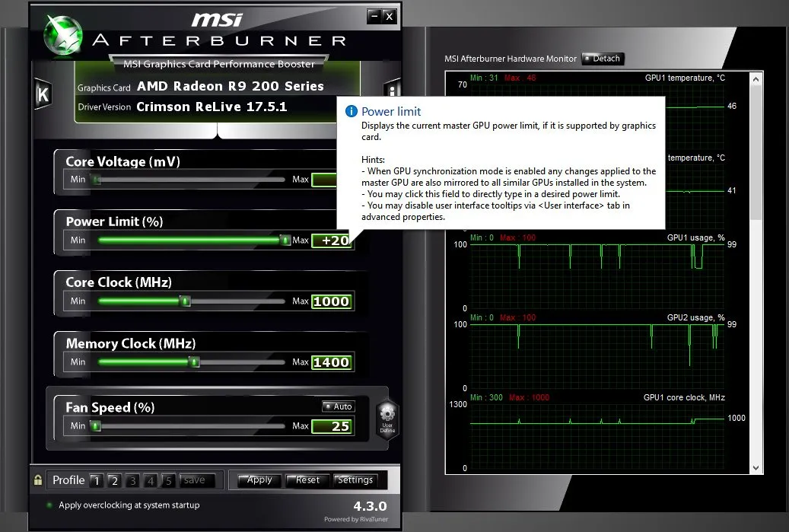This screenshot has height=532, width=789.
Task: Click the monitor scrollbar up arrow
Action: pos(756,79)
